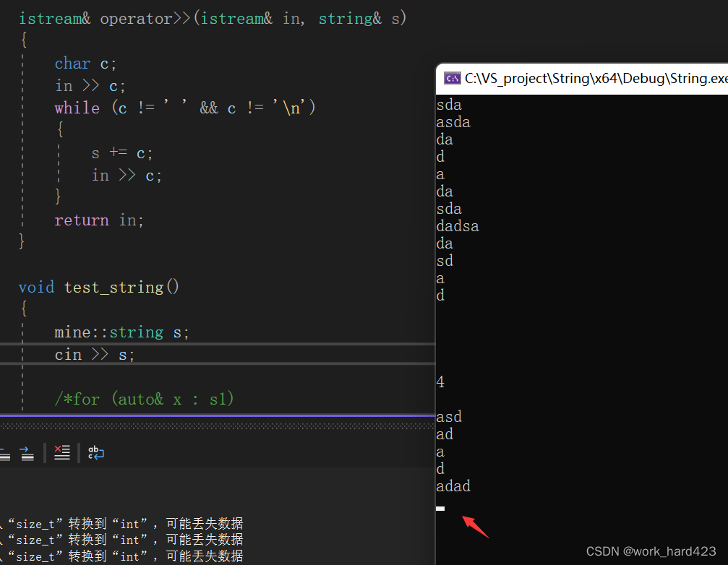The width and height of the screenshot is (728, 565).
Task: Toggle word wrap in the output panel
Action: coord(96,453)
